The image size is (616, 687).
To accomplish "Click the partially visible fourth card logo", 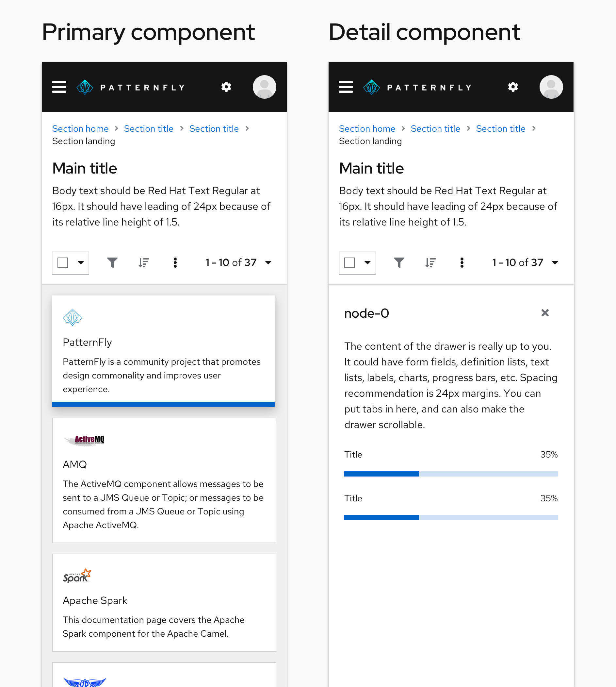I will coord(85,682).
